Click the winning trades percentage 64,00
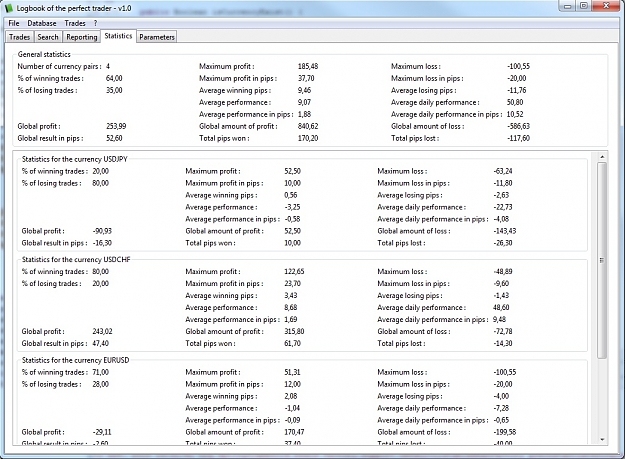The image size is (625, 459). click(x=114, y=78)
